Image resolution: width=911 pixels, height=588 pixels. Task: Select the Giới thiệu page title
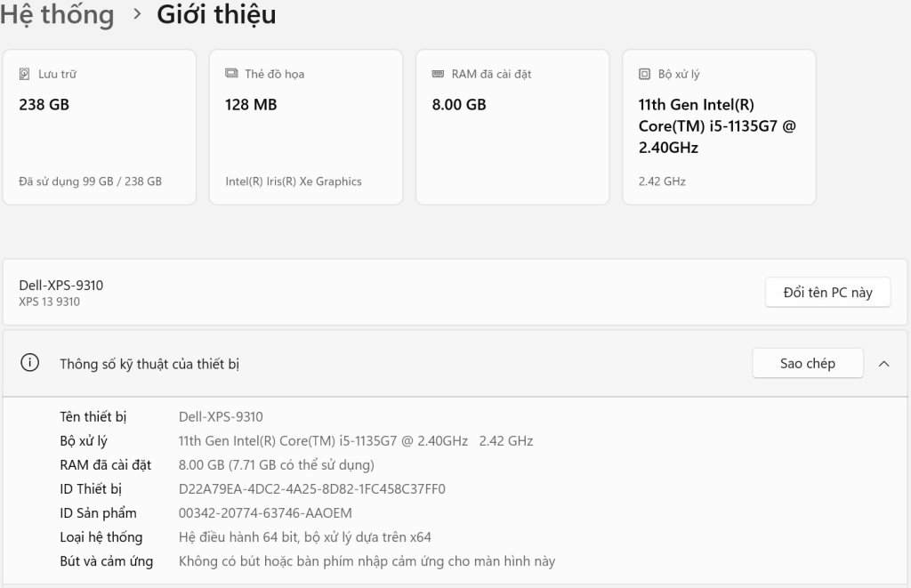pos(216,14)
